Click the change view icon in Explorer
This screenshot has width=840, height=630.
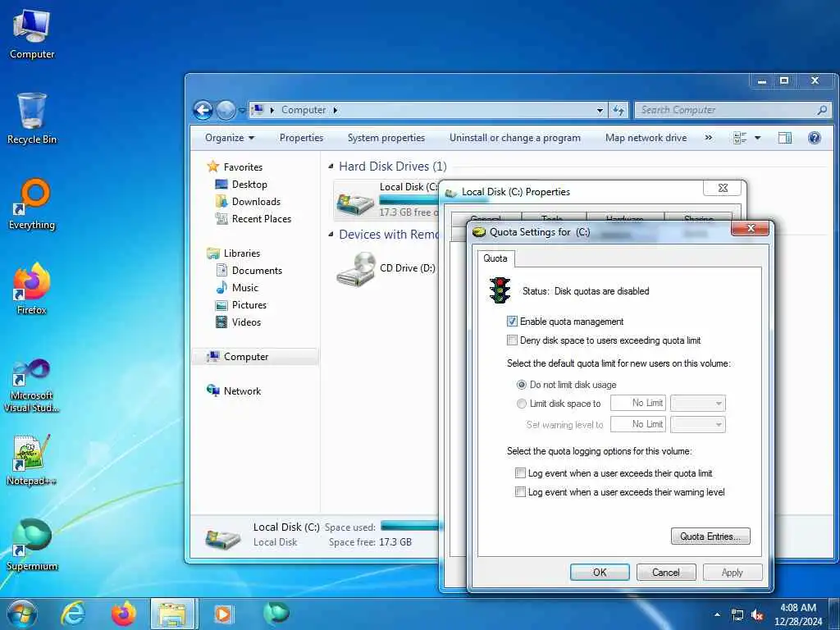coord(740,138)
